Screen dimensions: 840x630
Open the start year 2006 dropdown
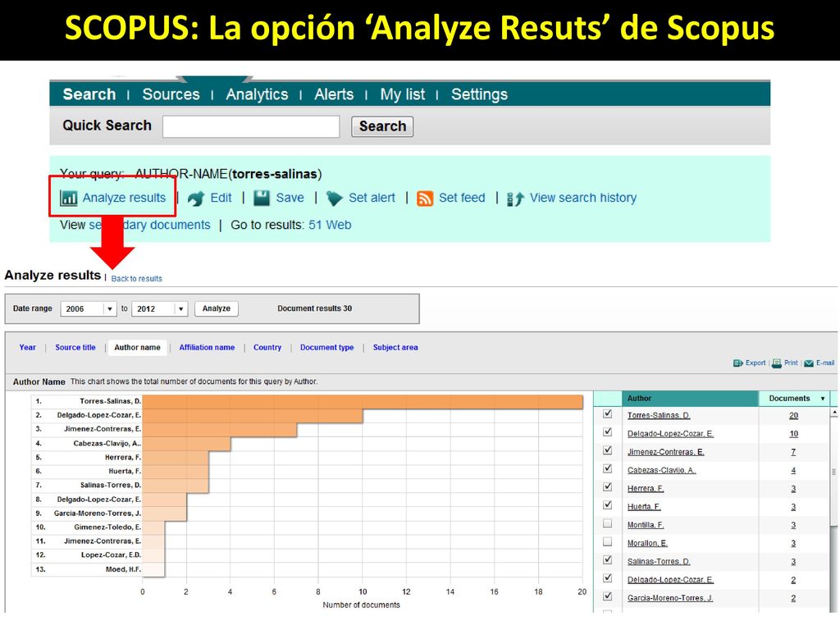pyautogui.click(x=110, y=309)
